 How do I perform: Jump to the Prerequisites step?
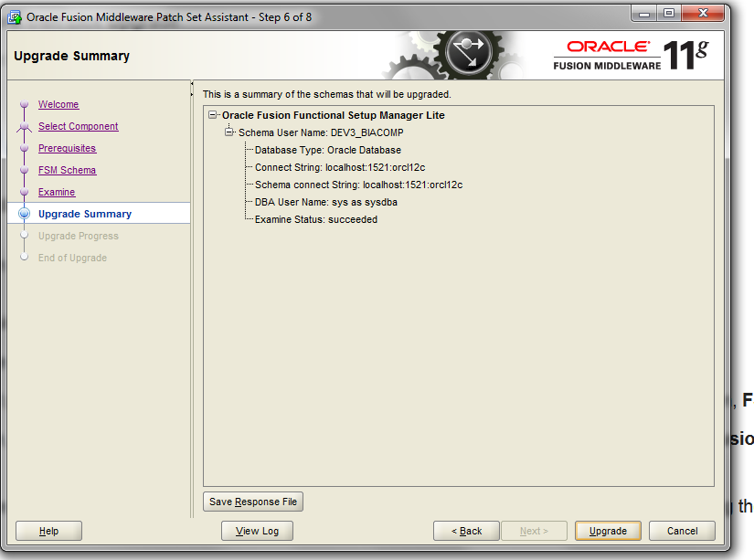[68, 148]
